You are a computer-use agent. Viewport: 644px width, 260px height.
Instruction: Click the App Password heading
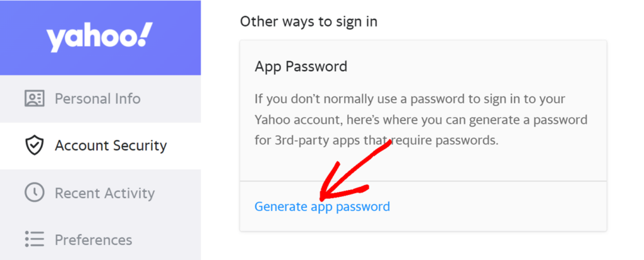301,66
